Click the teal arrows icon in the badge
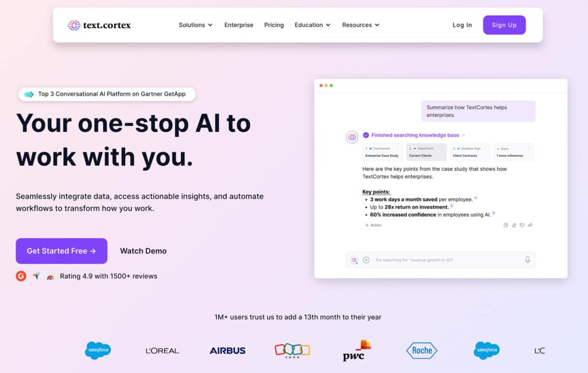 [29, 95]
